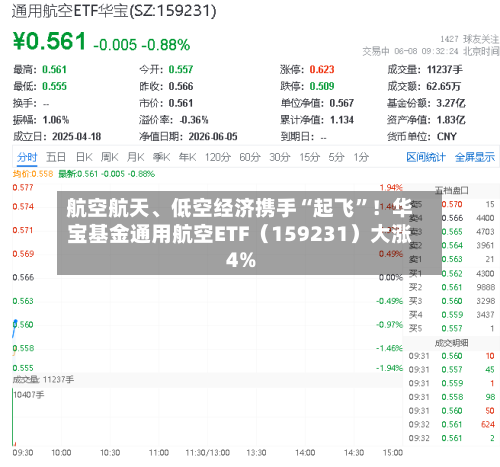500x467 pixels.
Task: Click the 成交明细 section heading
Action: 452,343
